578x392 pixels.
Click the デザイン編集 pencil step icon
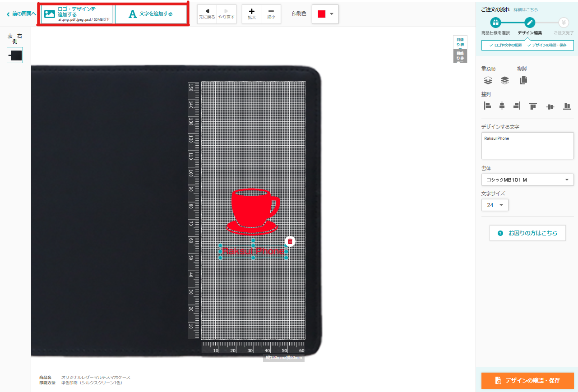pyautogui.click(x=530, y=23)
